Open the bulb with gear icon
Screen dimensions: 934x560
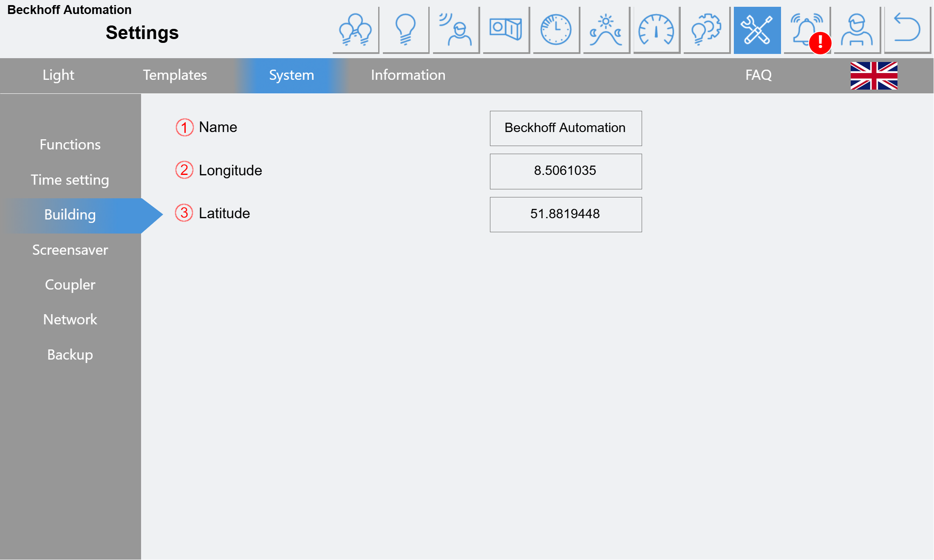[707, 30]
